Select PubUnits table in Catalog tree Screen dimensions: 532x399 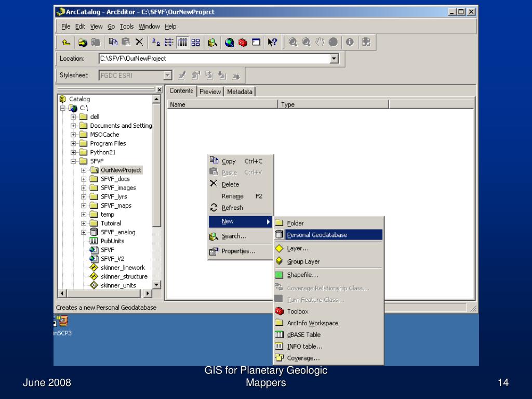112,241
